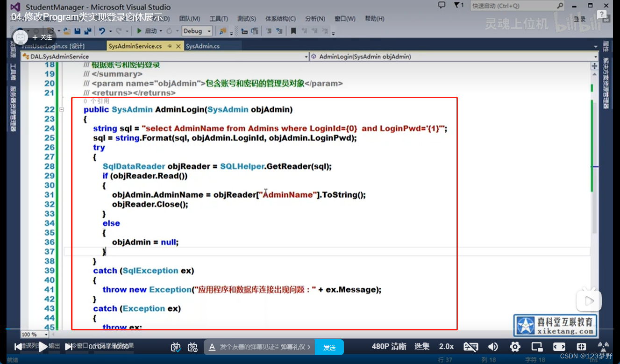Enable picture-in-picture mode icon
Image resolution: width=620 pixels, height=364 pixels.
point(537,347)
